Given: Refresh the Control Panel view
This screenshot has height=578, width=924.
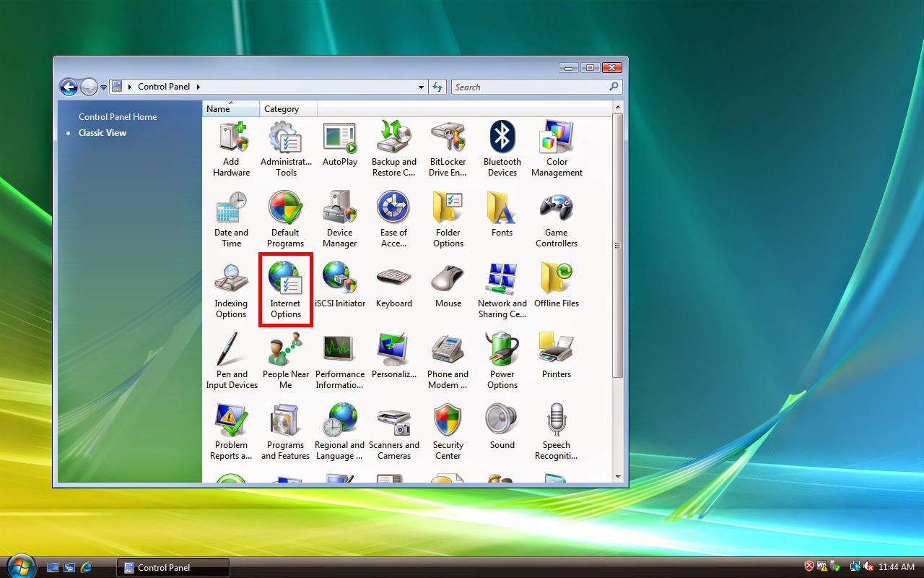Looking at the screenshot, I should click(437, 87).
